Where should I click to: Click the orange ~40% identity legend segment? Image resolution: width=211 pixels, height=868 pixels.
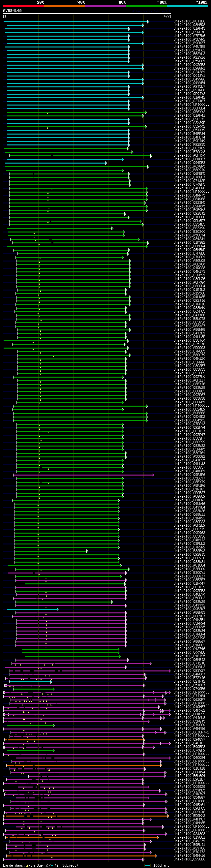point(65,6)
